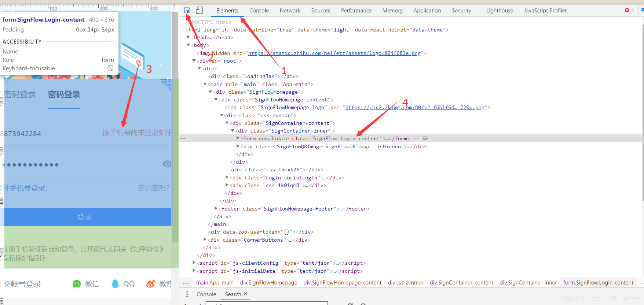Expand the SignFlowQRImage div node
Screen dimensions: 644x305
[238, 146]
